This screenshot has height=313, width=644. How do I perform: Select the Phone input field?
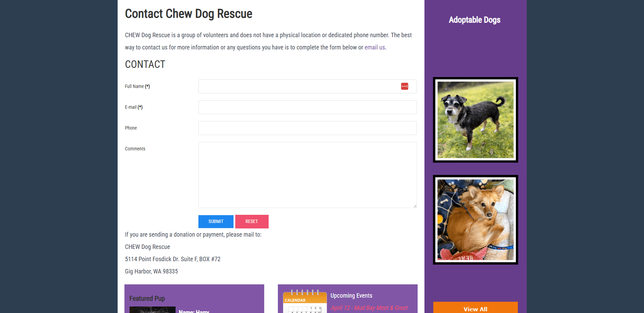point(308,128)
